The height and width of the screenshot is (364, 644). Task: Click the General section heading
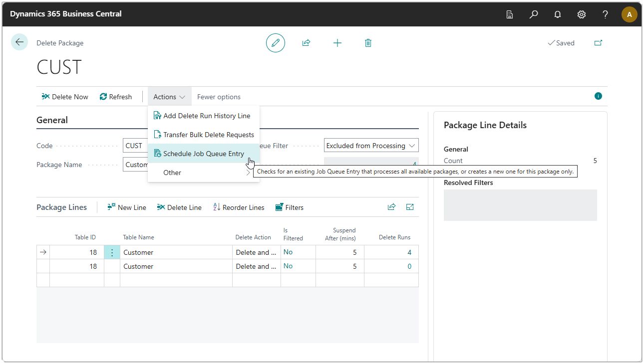pos(52,120)
